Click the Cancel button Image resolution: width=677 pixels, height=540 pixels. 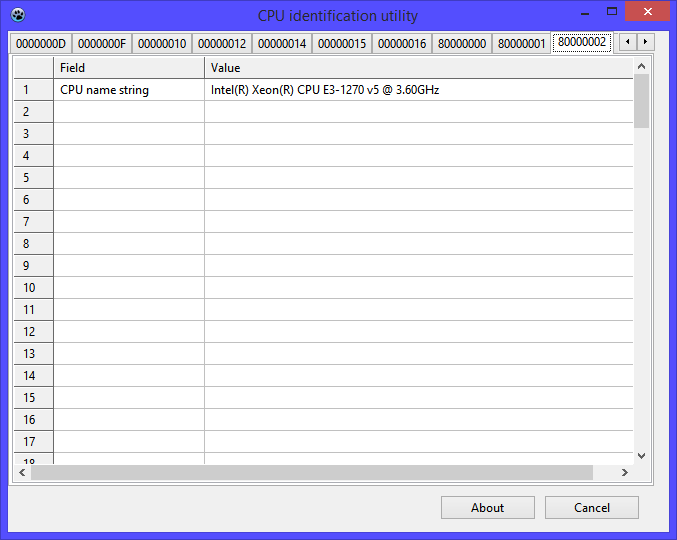pos(592,508)
